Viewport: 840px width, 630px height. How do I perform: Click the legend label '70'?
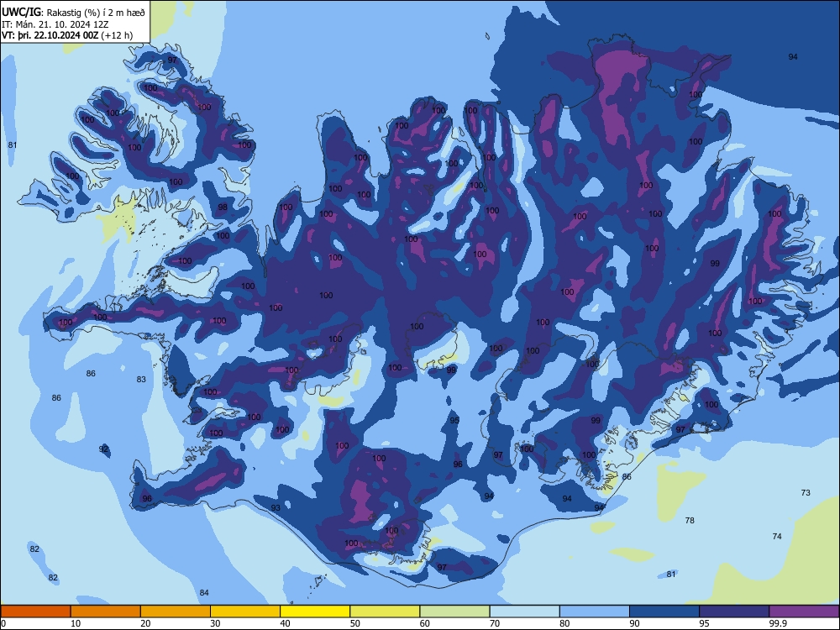[x=495, y=623]
